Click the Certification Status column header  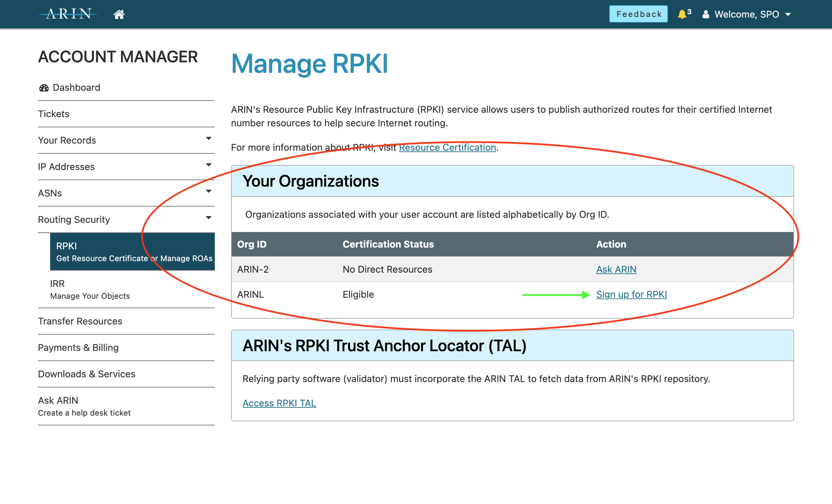coord(388,244)
